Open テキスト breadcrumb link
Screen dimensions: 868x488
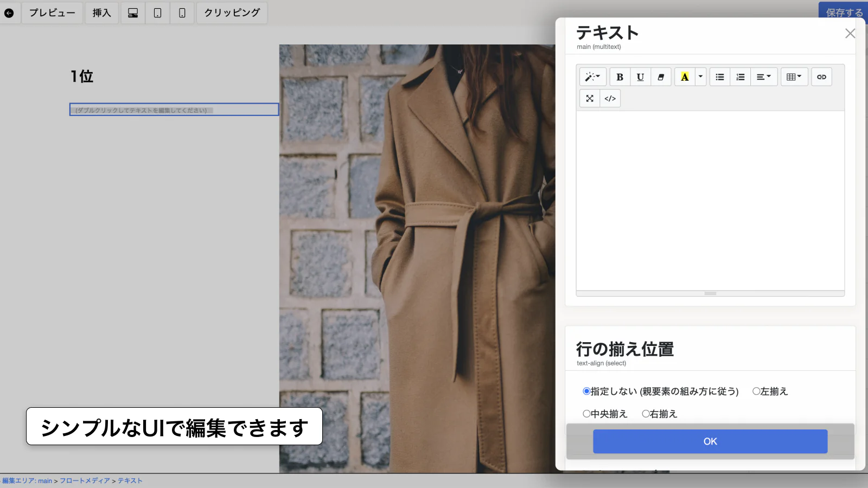pyautogui.click(x=130, y=481)
